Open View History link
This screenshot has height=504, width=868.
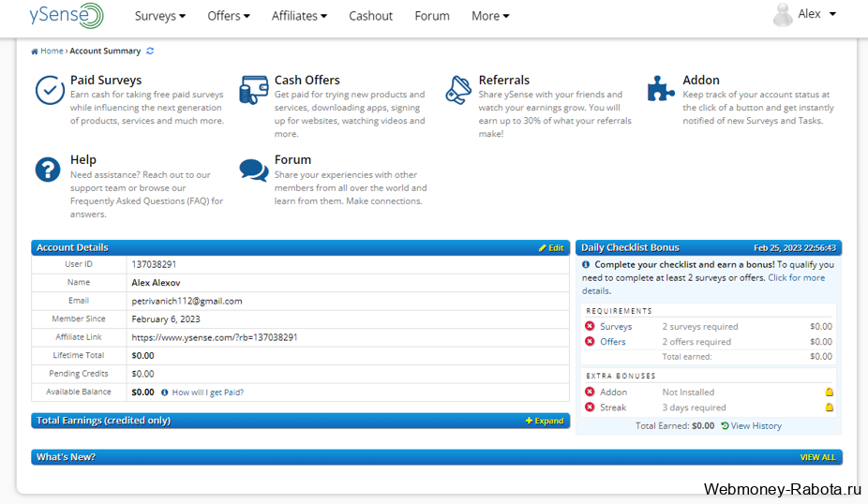pyautogui.click(x=751, y=426)
